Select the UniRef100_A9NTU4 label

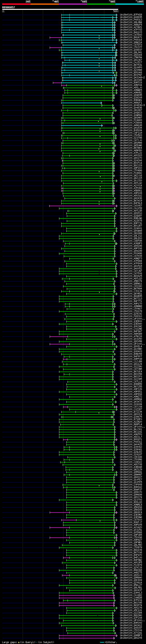(131, 85)
